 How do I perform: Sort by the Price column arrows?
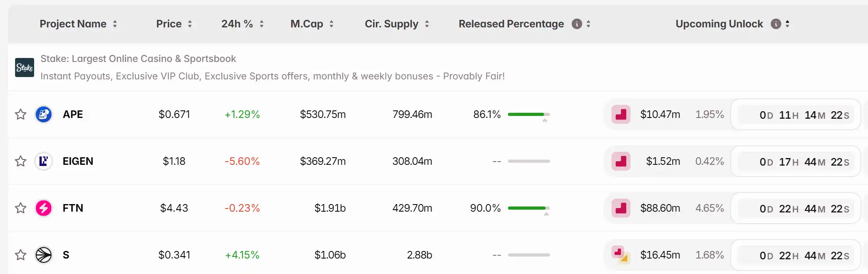190,24
